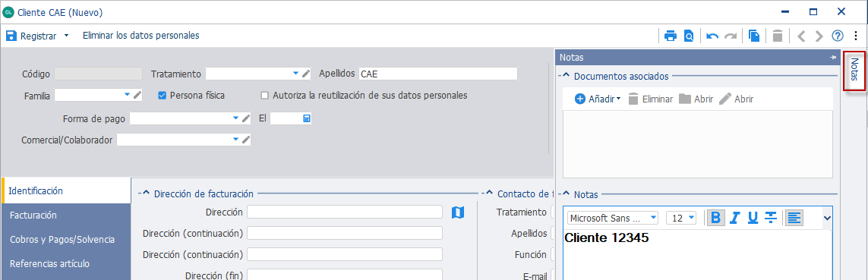Click the print icon in toolbar

(671, 36)
